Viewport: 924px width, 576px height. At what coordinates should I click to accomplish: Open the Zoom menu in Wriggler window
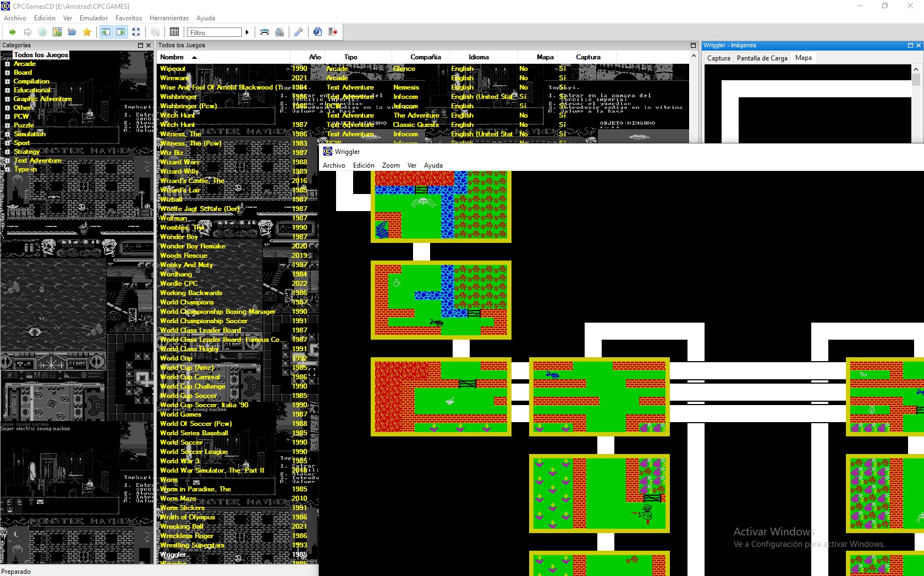[x=391, y=165]
